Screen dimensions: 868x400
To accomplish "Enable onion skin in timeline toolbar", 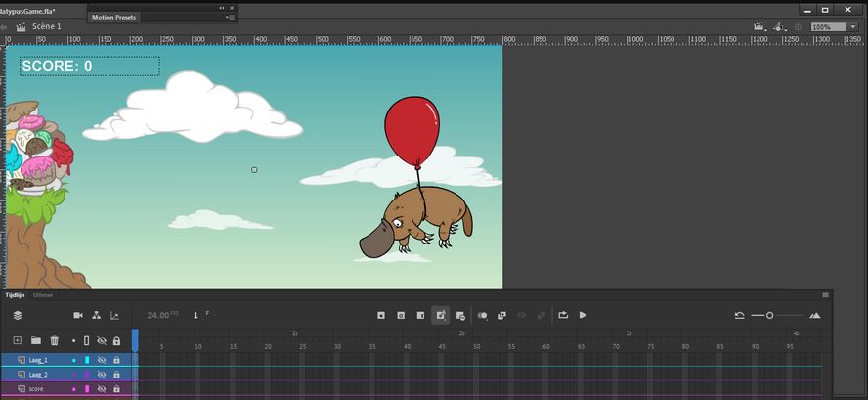I will coord(482,315).
